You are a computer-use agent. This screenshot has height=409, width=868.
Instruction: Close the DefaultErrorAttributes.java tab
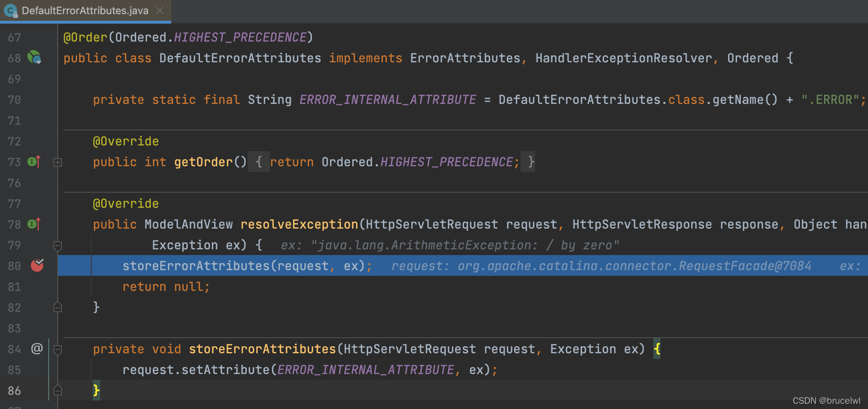coord(160,10)
